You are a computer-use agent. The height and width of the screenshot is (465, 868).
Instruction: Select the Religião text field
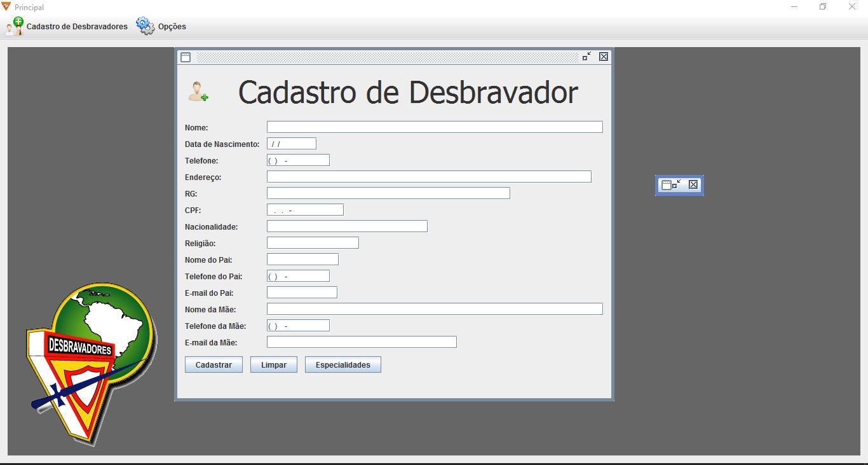(x=313, y=243)
